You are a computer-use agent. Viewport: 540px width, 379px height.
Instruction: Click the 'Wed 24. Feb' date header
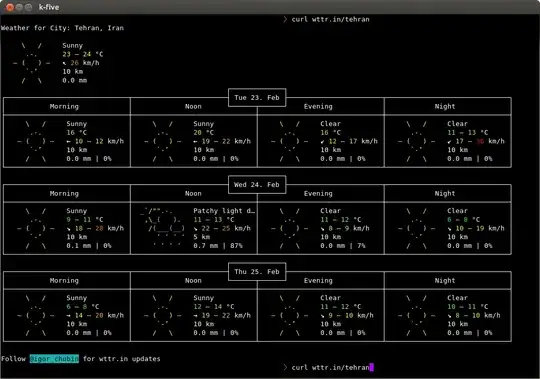click(x=257, y=185)
